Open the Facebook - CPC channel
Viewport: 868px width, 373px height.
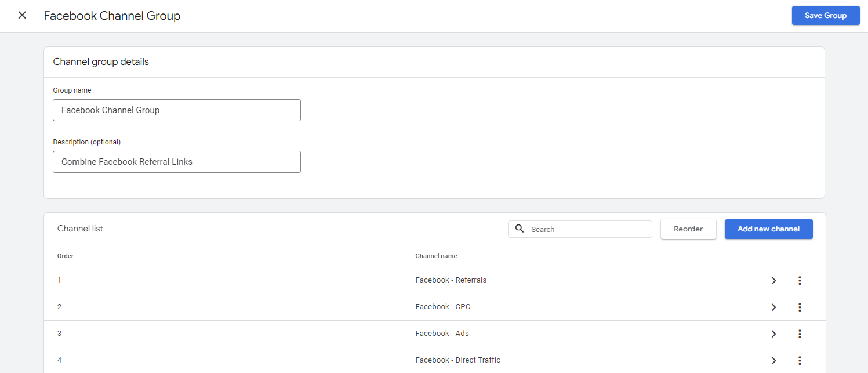[443, 306]
